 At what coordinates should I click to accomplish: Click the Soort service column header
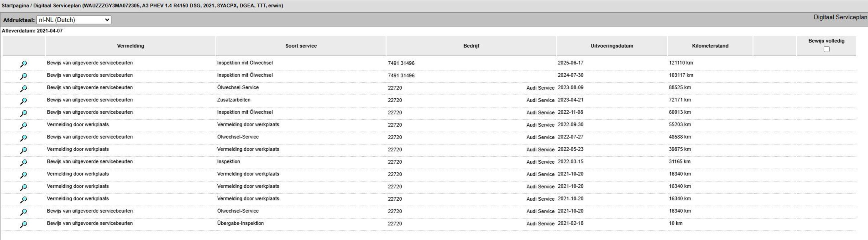(x=301, y=46)
